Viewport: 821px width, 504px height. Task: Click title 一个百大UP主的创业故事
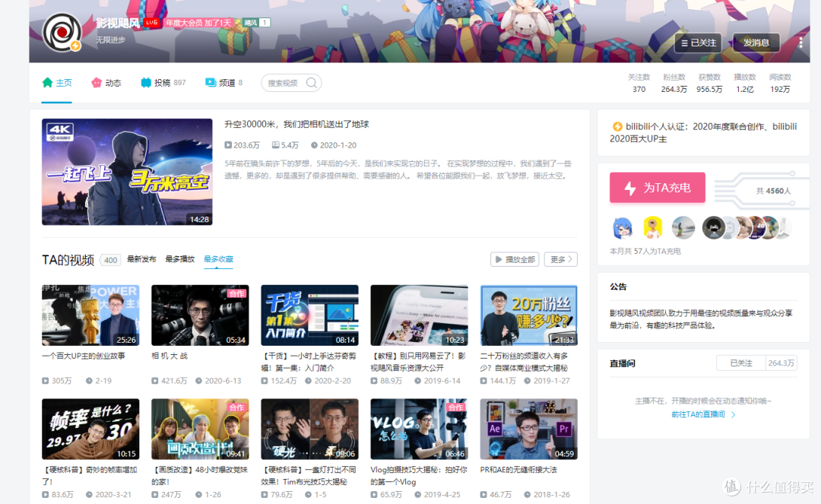[x=84, y=356]
